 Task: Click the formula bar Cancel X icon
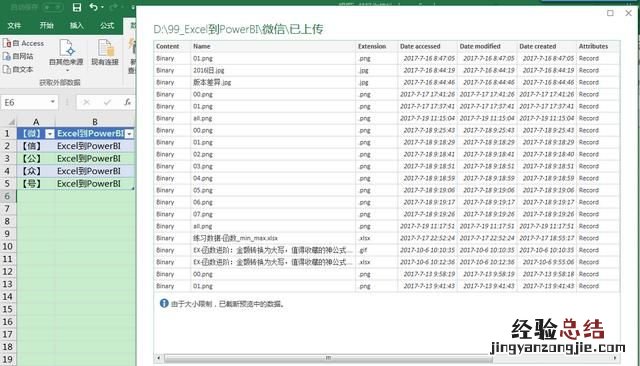86,102
